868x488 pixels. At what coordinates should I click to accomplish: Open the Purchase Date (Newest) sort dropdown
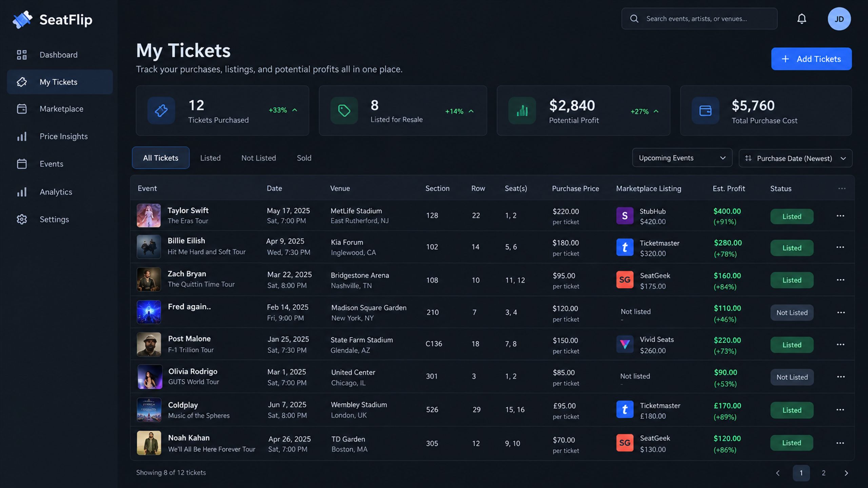tap(795, 158)
